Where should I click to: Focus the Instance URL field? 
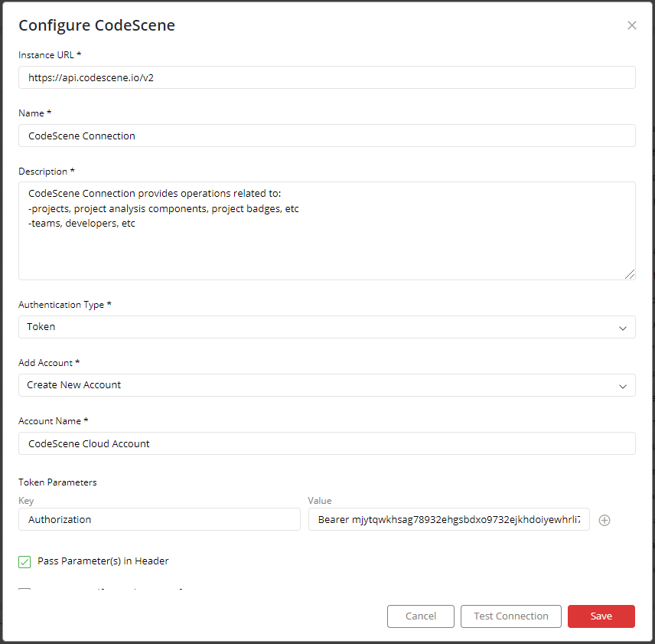point(327,77)
